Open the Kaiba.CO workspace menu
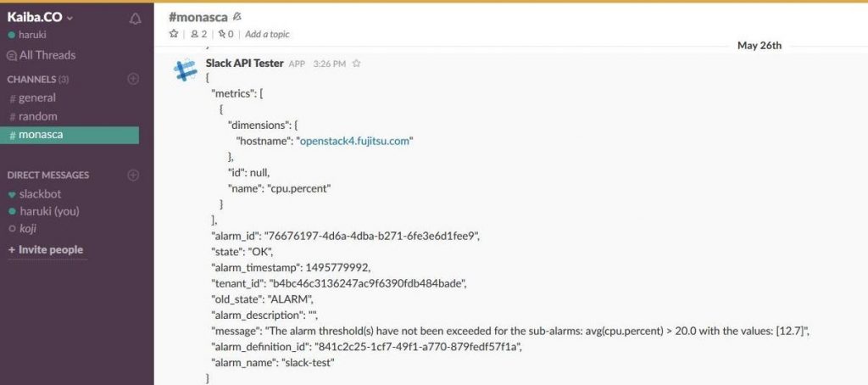 (x=40, y=17)
